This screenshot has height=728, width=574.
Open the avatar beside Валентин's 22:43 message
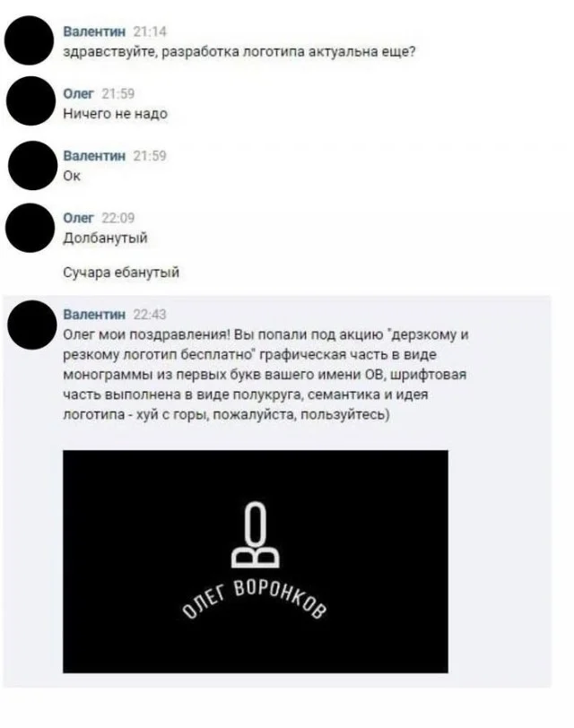click(32, 325)
